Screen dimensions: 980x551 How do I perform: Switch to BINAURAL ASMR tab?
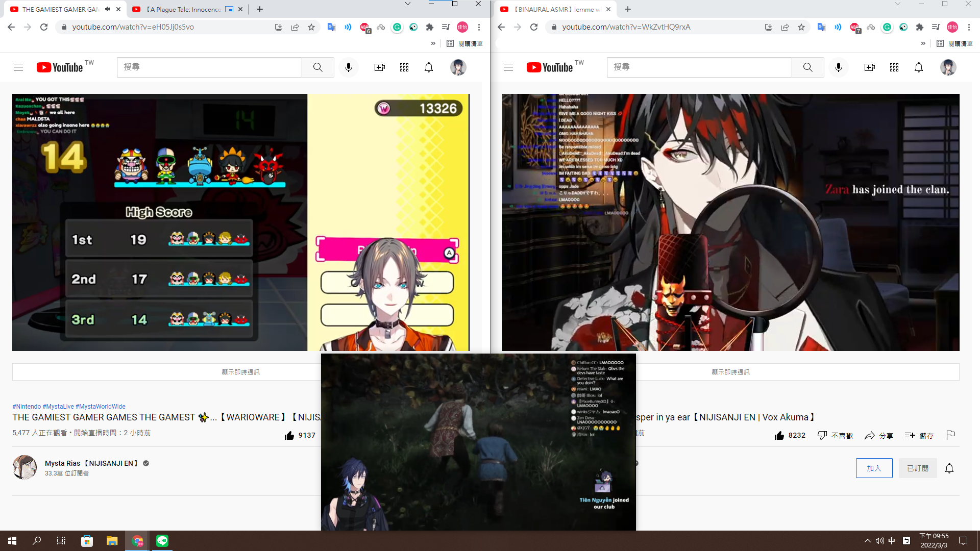(556, 9)
